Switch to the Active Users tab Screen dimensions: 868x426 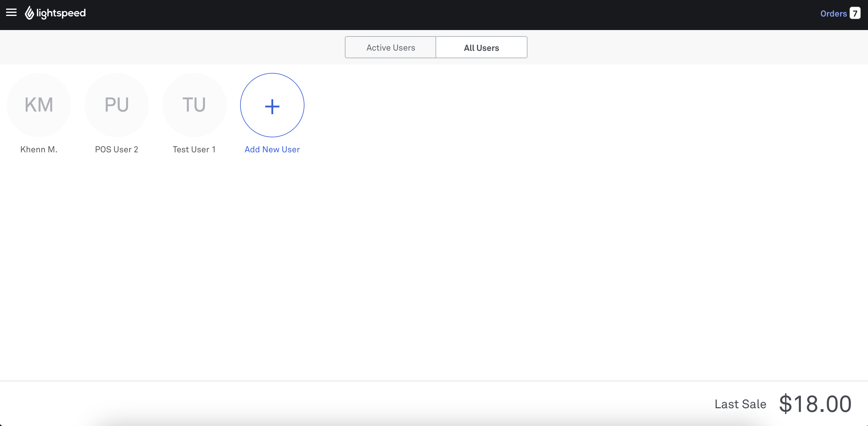coord(391,48)
